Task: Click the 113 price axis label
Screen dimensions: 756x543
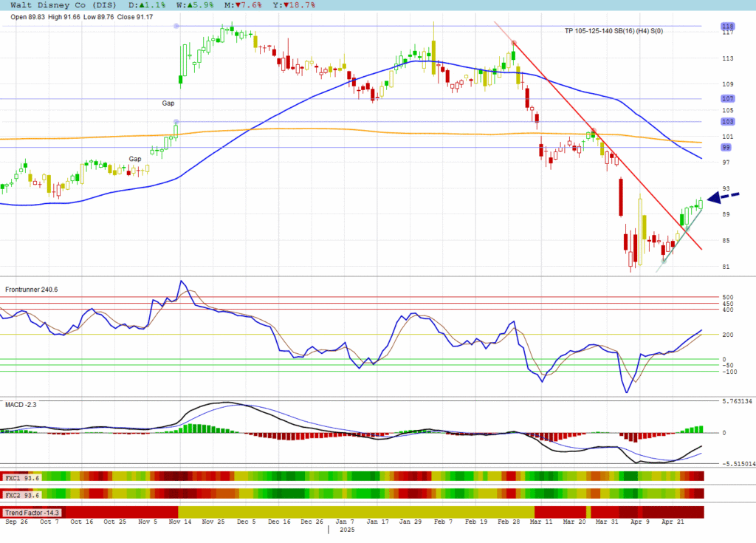Action: tap(727, 58)
